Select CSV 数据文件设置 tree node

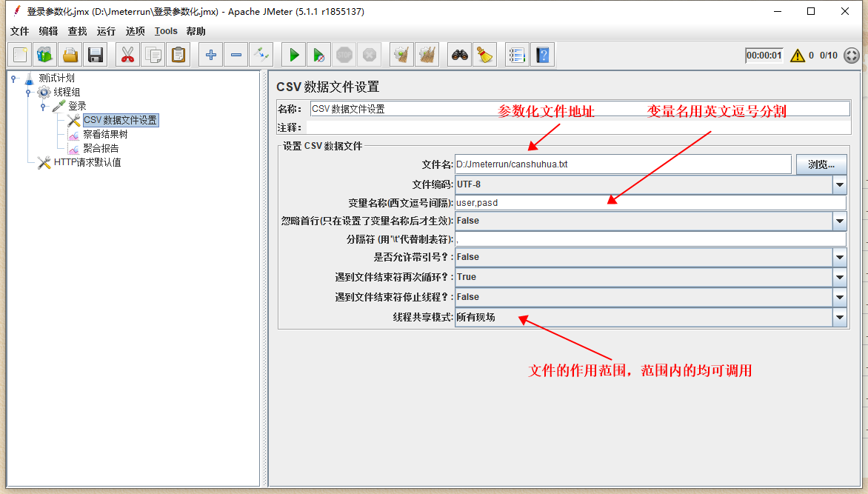[120, 120]
